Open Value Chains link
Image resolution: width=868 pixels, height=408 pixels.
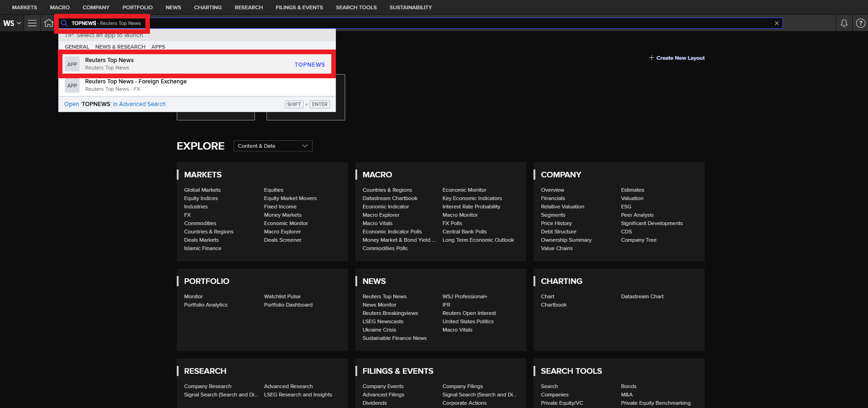point(557,248)
